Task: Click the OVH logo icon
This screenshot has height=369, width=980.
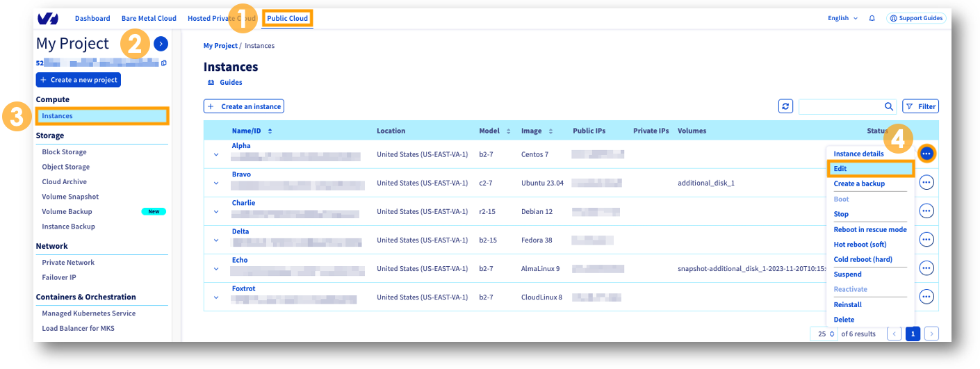Action: pyautogui.click(x=48, y=18)
